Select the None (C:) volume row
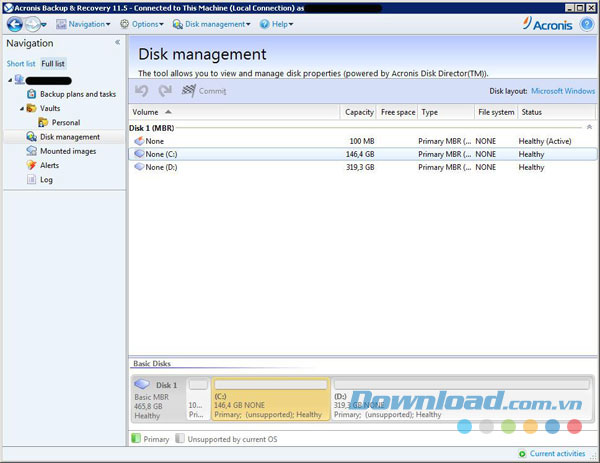The height and width of the screenshot is (463, 600). (363, 154)
